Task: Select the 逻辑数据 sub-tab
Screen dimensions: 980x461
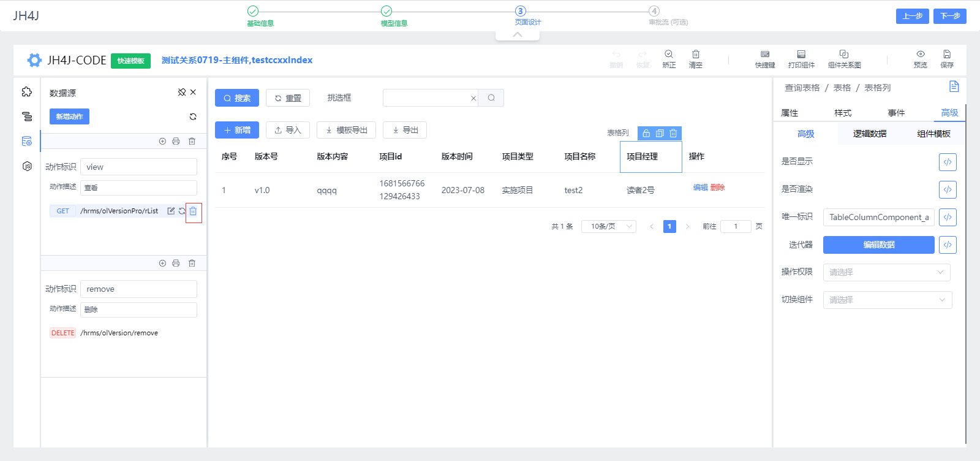Action: pyautogui.click(x=870, y=134)
